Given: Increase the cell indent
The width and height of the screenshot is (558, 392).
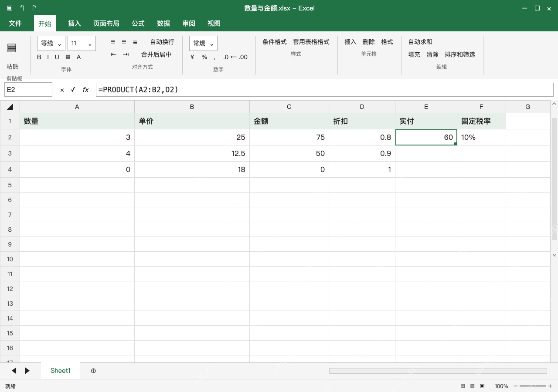Looking at the screenshot, I should (x=126, y=54).
